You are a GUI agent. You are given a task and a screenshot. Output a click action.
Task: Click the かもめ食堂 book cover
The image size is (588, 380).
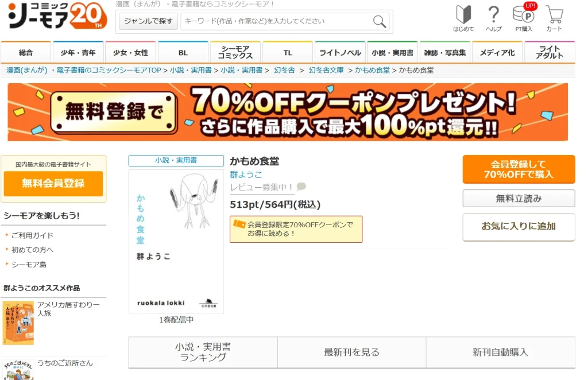(x=176, y=241)
